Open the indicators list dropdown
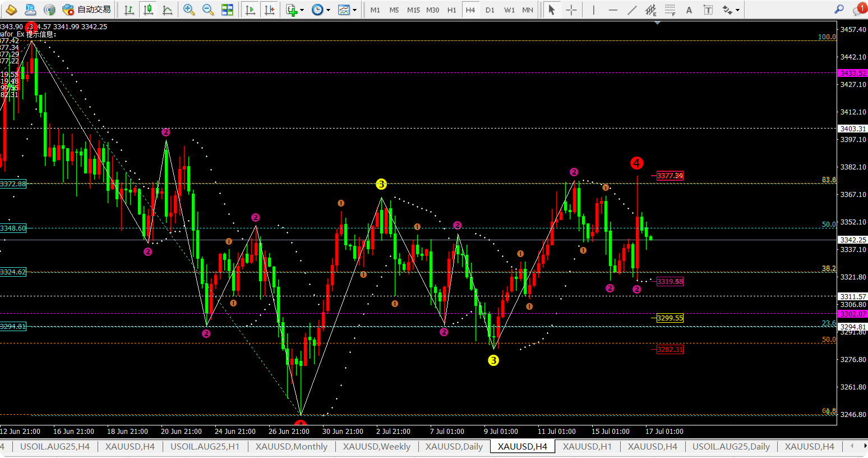 point(295,10)
